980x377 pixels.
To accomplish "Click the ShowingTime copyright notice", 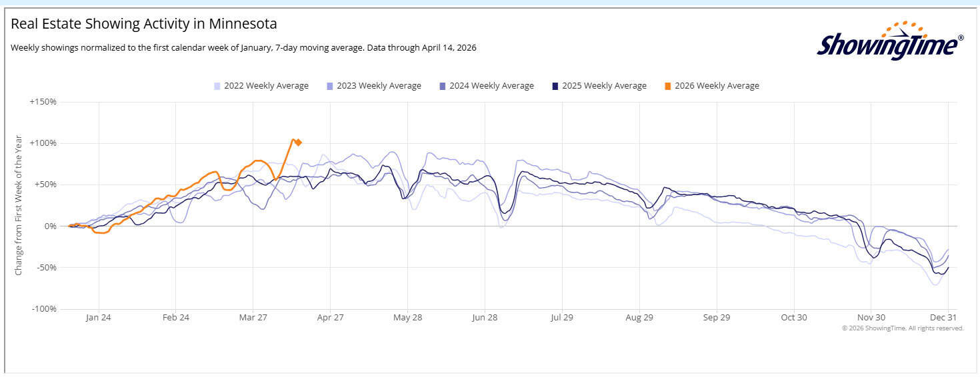I will pyautogui.click(x=903, y=328).
